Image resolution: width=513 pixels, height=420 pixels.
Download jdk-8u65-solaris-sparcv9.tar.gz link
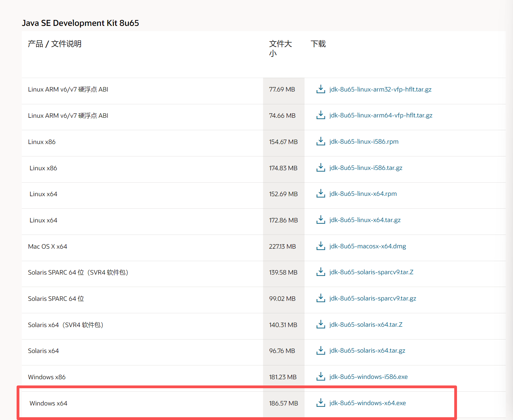[373, 298]
